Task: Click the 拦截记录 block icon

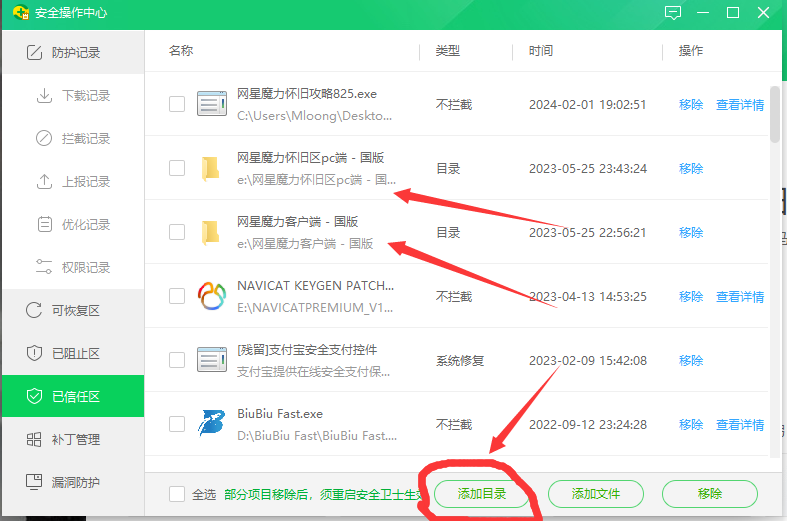Action: (44, 138)
